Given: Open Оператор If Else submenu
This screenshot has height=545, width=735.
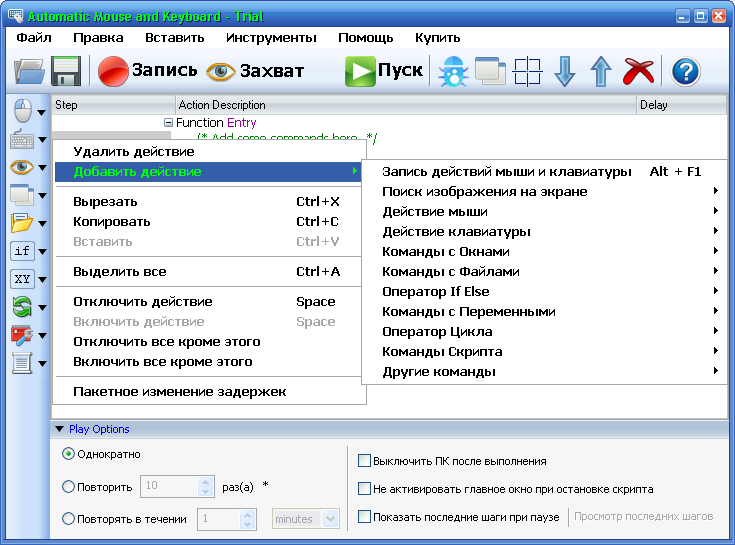Looking at the screenshot, I should pos(545,291).
